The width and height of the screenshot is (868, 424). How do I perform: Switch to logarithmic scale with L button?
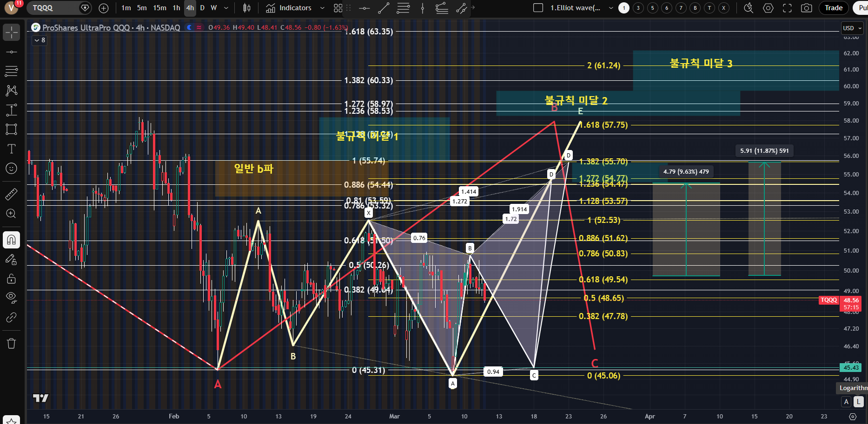(x=858, y=402)
